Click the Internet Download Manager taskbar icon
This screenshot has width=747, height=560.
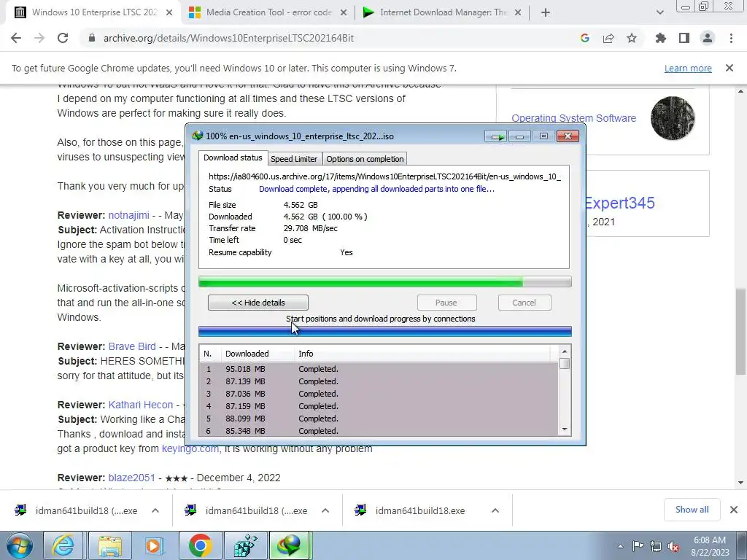click(x=290, y=545)
